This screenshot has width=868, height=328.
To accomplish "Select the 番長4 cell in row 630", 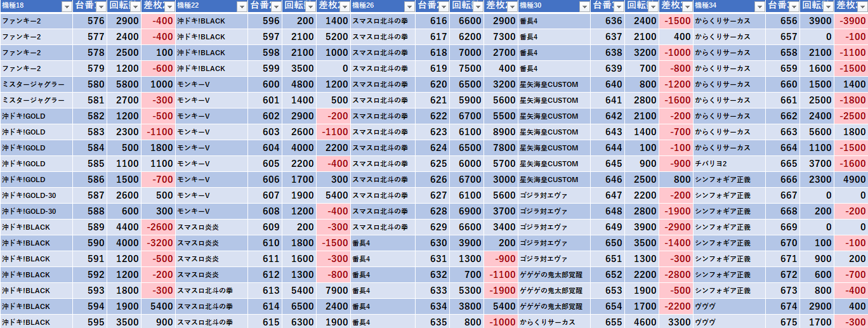I will 383,243.
